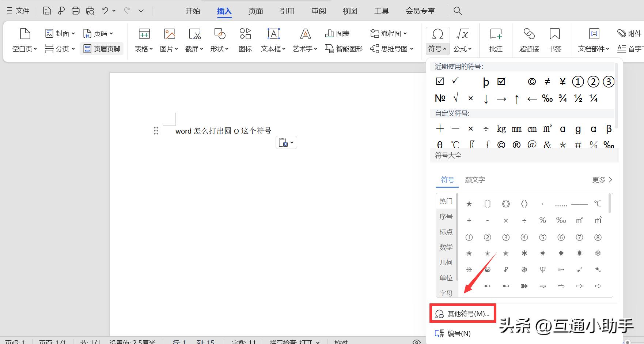Viewport: 644px width, 344px height.
Task: Click the 智能图形 smart graphic icon
Action: tap(344, 49)
